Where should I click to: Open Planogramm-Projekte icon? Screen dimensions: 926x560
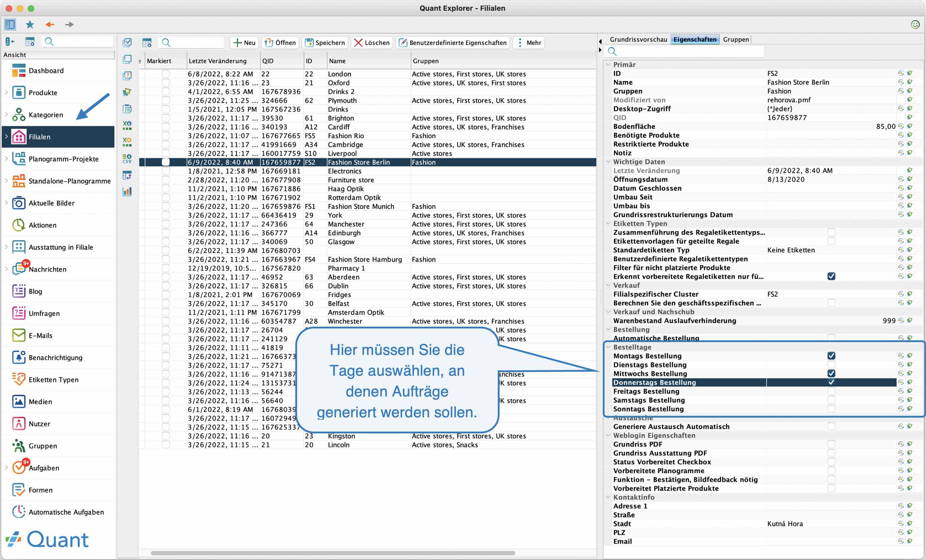(18, 159)
